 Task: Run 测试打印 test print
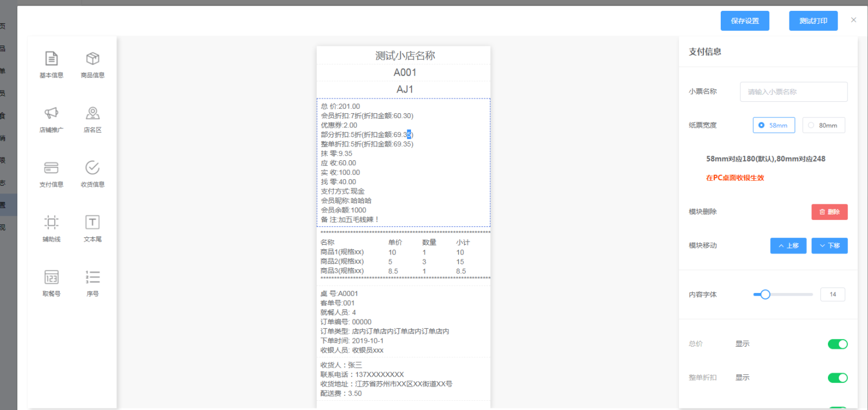click(x=813, y=21)
